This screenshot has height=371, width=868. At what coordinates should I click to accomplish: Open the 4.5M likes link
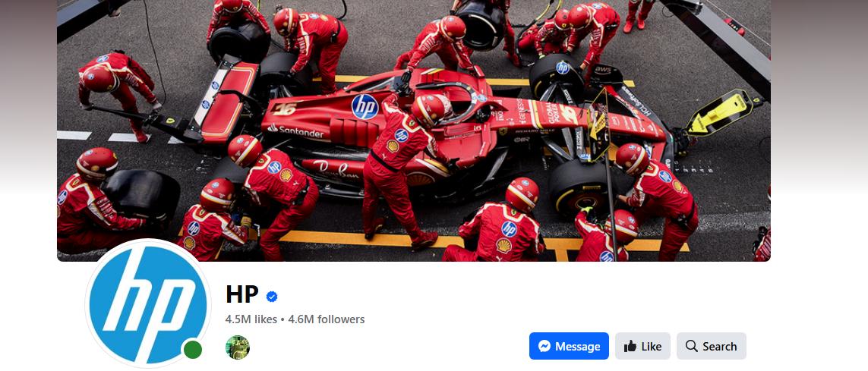[251, 319]
